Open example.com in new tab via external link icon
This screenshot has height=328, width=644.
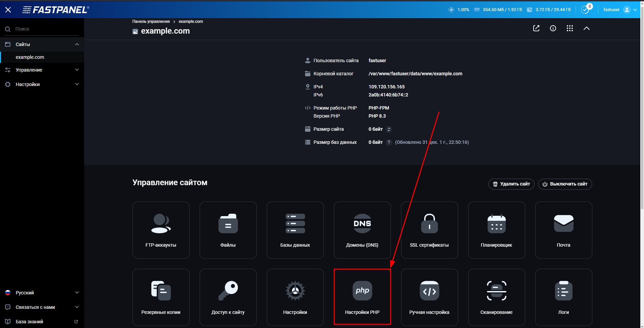pyautogui.click(x=536, y=28)
